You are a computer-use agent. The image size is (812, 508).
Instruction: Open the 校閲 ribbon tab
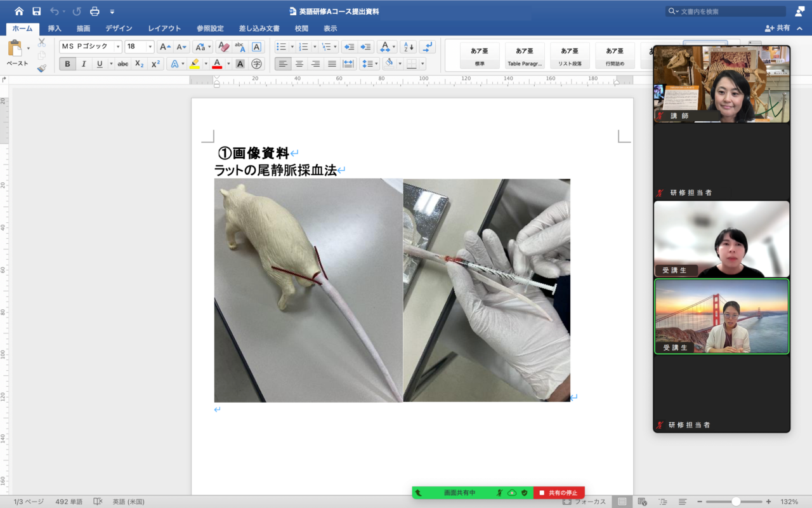pyautogui.click(x=301, y=29)
